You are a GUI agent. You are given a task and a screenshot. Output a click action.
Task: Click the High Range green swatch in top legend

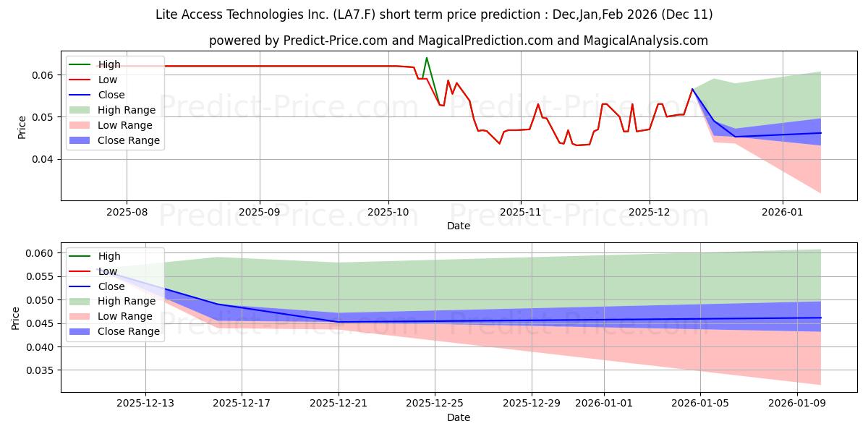tap(80, 111)
